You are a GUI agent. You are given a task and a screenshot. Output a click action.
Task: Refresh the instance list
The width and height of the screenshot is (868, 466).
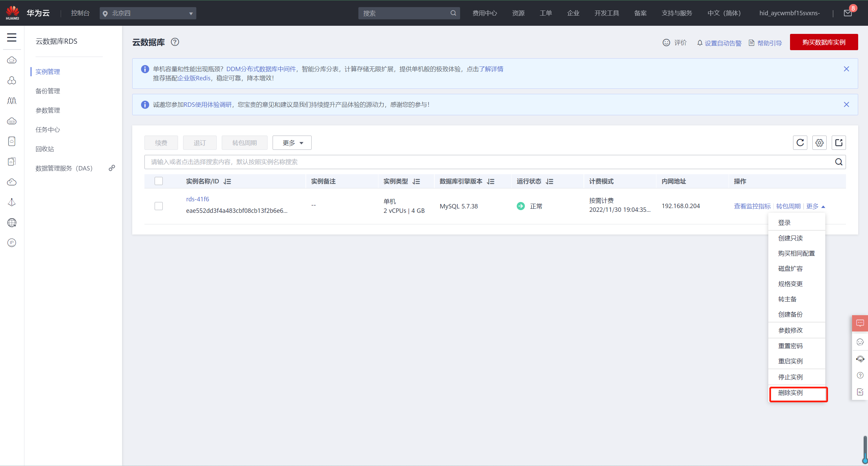800,143
